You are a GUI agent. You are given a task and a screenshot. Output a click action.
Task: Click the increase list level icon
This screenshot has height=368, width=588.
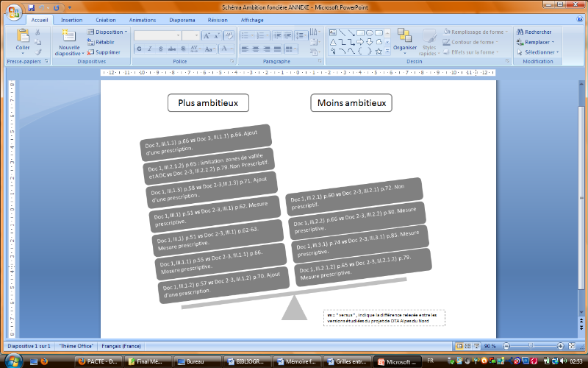[x=287, y=35]
